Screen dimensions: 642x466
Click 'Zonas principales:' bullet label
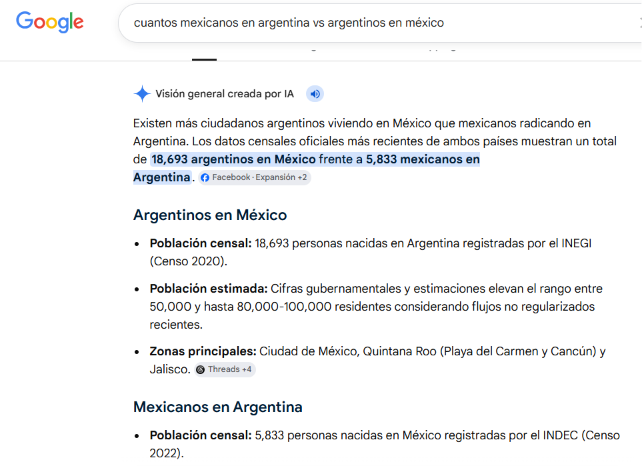tap(203, 351)
